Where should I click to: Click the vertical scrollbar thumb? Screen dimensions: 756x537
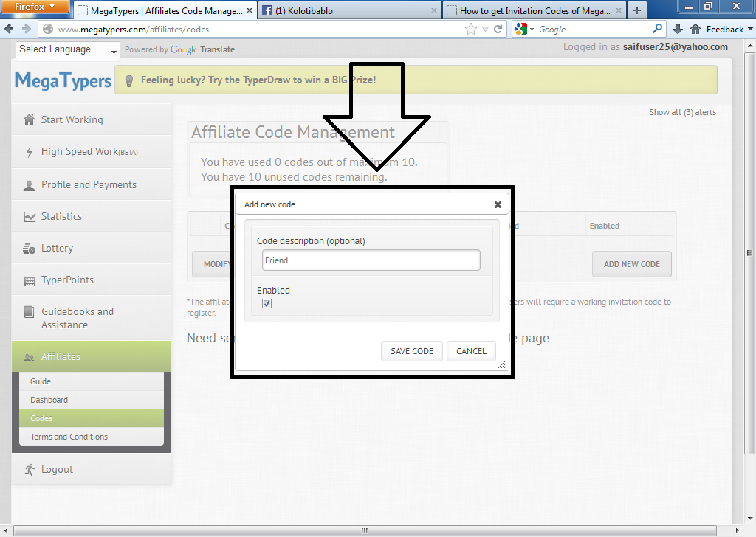749,252
